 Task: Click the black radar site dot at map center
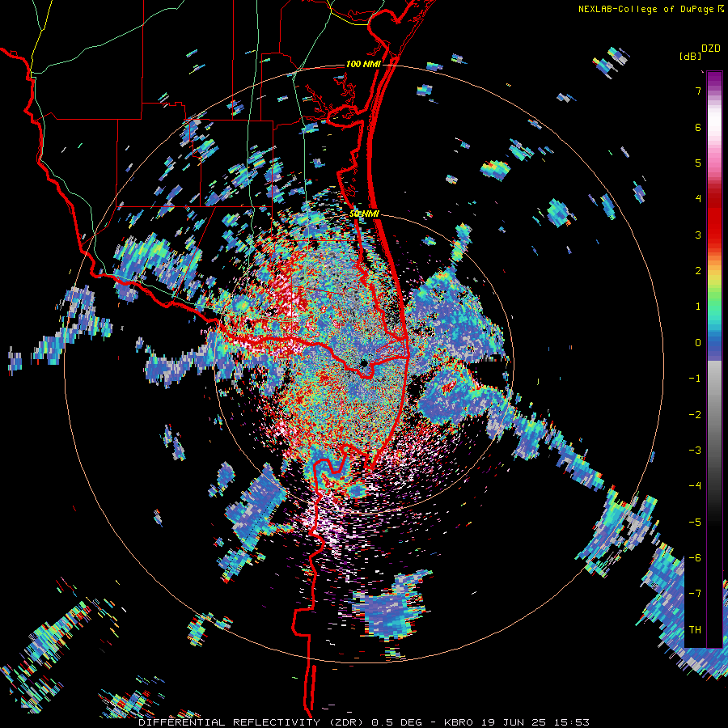click(x=364, y=362)
